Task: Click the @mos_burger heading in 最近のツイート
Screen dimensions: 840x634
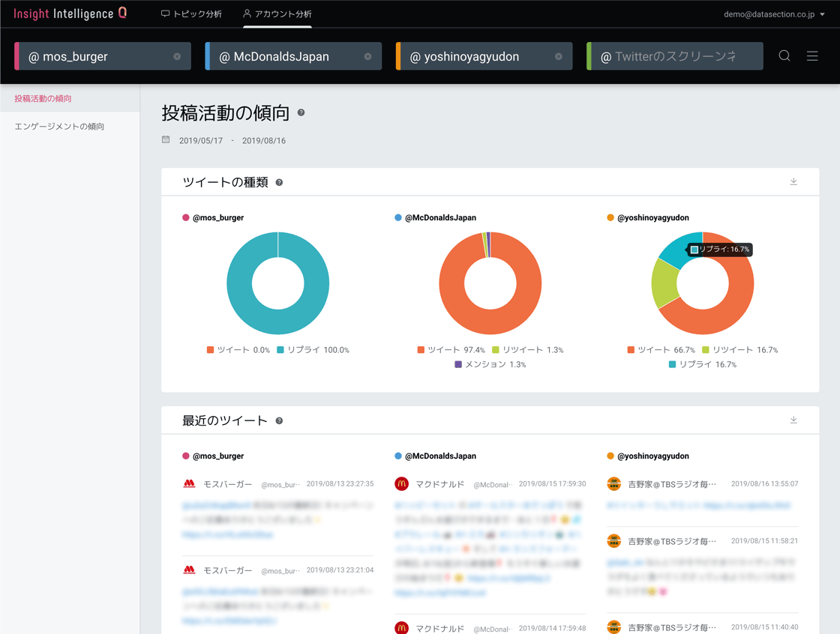Action: (218, 456)
